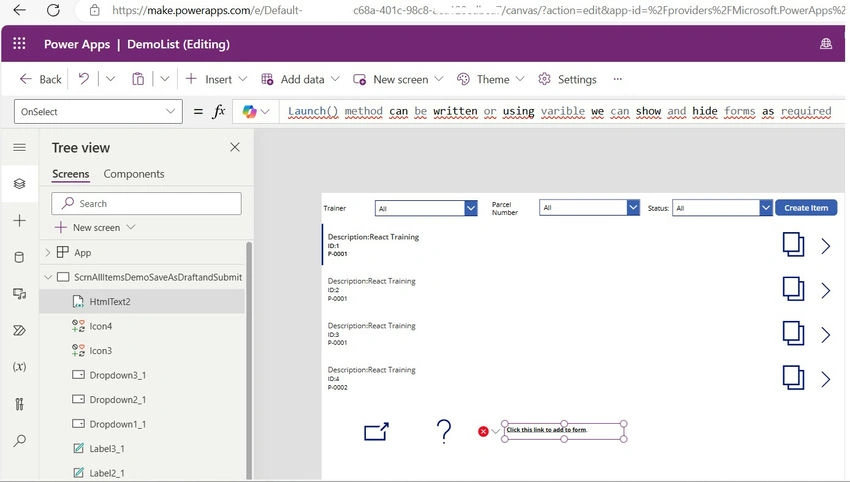Toggle the left navigation hamburger menu

click(20, 147)
